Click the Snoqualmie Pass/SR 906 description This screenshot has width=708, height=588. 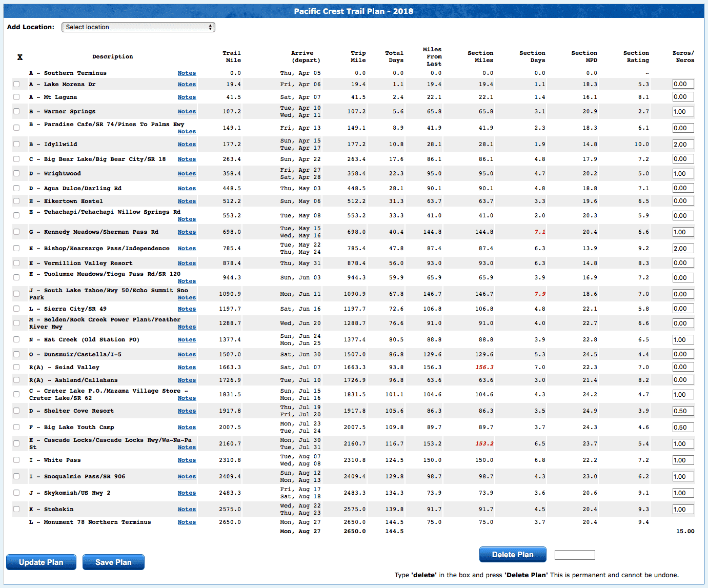pyautogui.click(x=77, y=476)
